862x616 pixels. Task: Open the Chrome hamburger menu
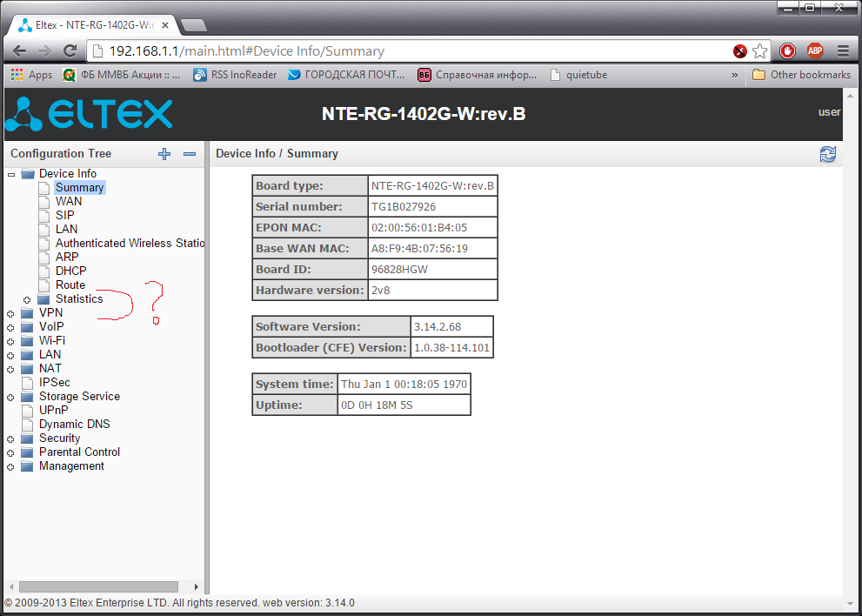pyautogui.click(x=843, y=51)
